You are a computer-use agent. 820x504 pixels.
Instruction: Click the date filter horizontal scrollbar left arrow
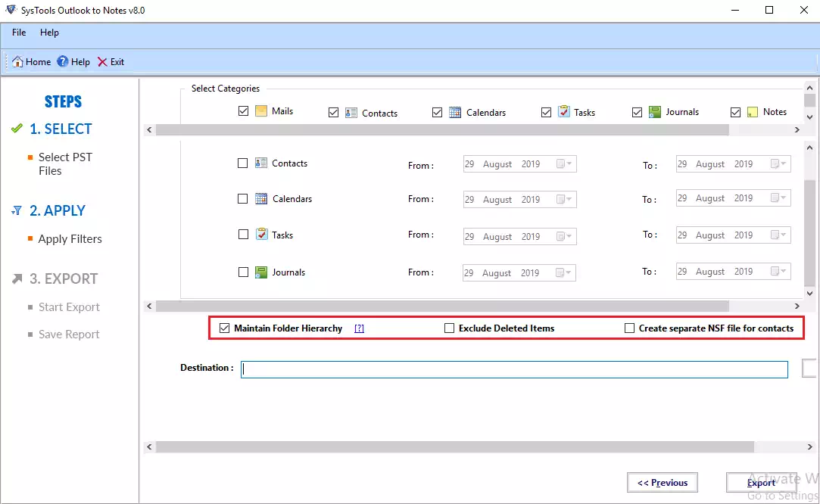pyautogui.click(x=150, y=306)
